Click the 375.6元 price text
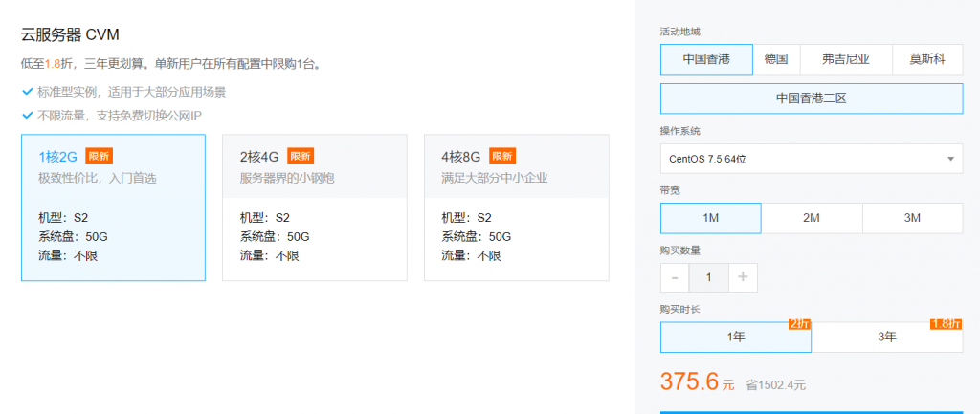The height and width of the screenshot is (414, 980). coord(698,381)
